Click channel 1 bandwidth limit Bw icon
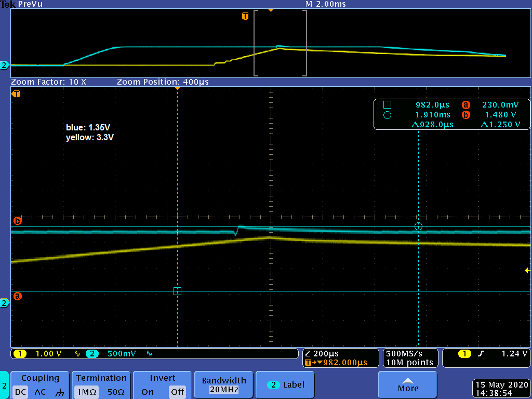 click(x=77, y=354)
